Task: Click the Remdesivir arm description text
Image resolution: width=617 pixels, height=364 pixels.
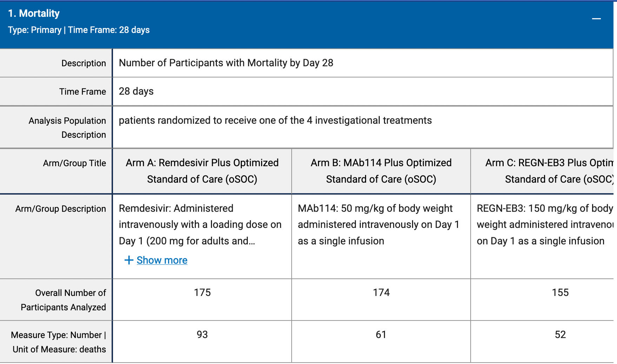Action: point(200,224)
